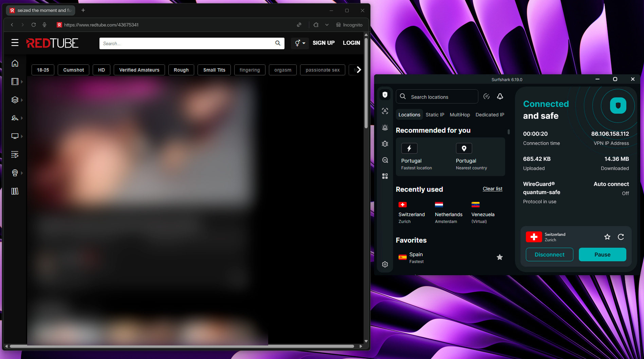
Task: Open Surfshark settings gear icon
Action: [385, 264]
